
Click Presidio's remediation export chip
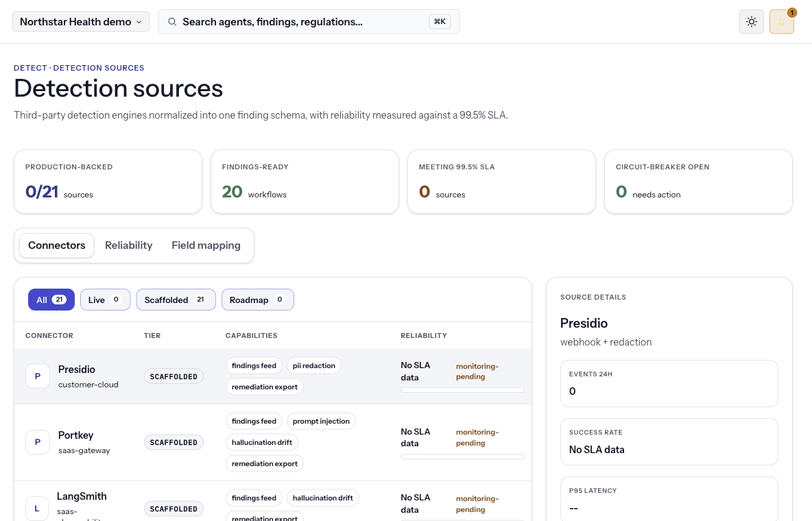[x=265, y=387]
